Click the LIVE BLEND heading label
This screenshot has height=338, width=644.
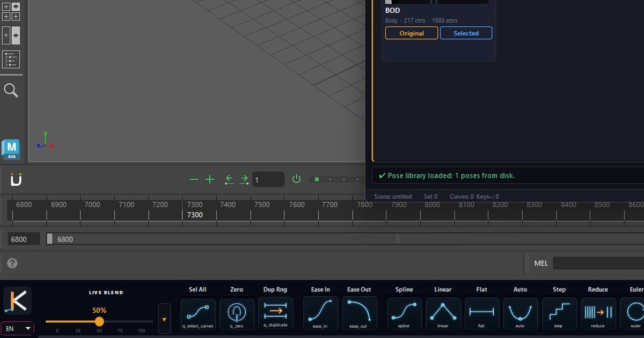(x=106, y=293)
